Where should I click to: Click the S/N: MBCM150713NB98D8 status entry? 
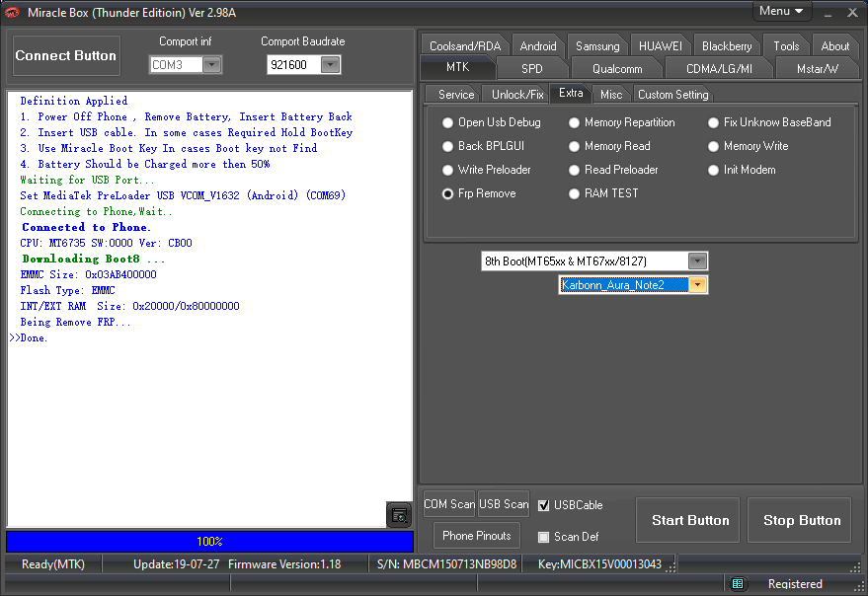pyautogui.click(x=446, y=564)
